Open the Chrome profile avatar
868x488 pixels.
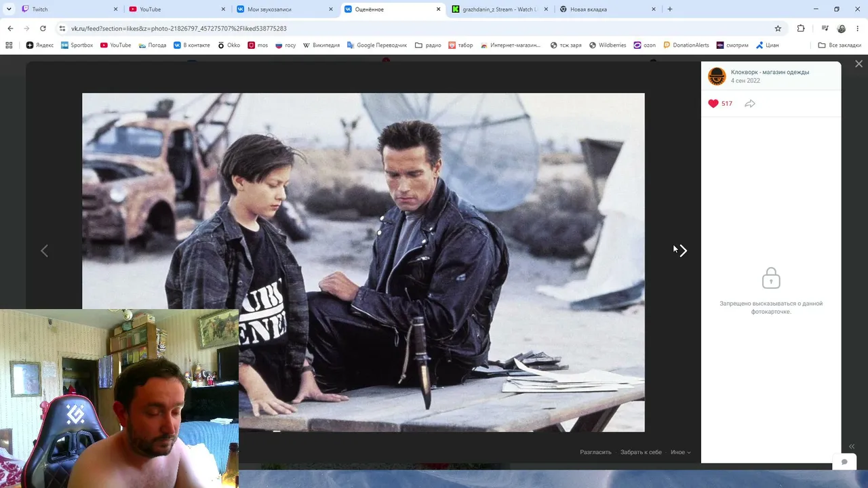point(842,28)
